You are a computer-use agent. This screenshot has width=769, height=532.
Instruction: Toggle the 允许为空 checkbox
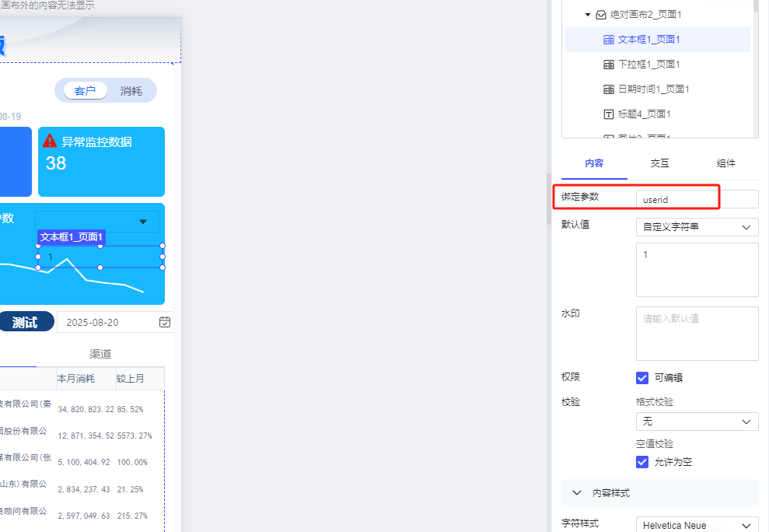[x=642, y=462]
